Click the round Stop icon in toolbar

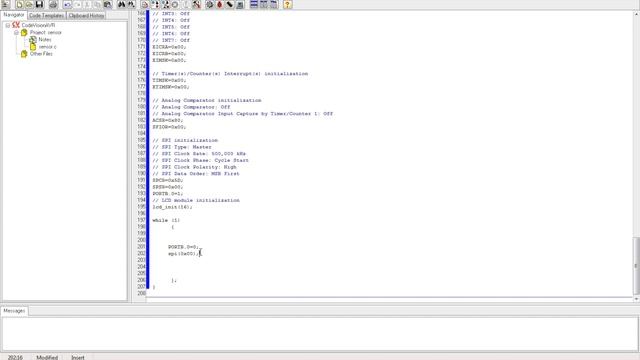175,4
